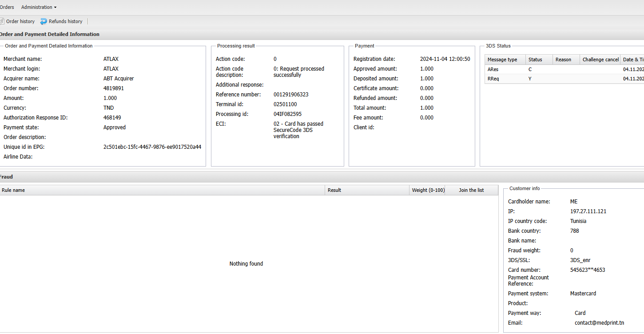Sort by Message type column header
The image size is (644, 334).
click(502, 60)
